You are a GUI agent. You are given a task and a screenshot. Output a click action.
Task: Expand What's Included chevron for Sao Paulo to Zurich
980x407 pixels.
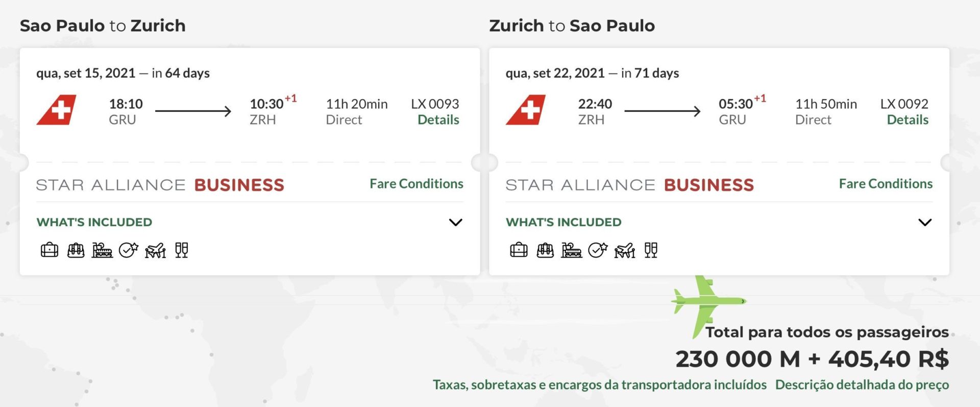(455, 222)
